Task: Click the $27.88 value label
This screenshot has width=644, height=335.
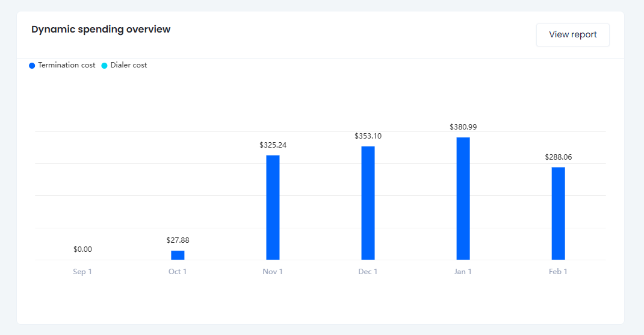Action: (x=178, y=240)
